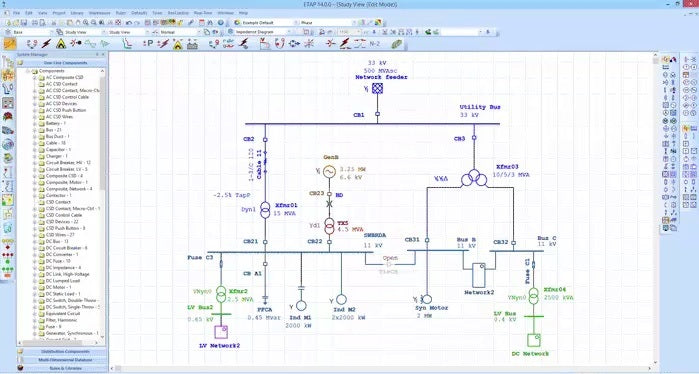Click the motor-starting icon with red arrow
Screen dimensions: 699x374
pos(75,44)
